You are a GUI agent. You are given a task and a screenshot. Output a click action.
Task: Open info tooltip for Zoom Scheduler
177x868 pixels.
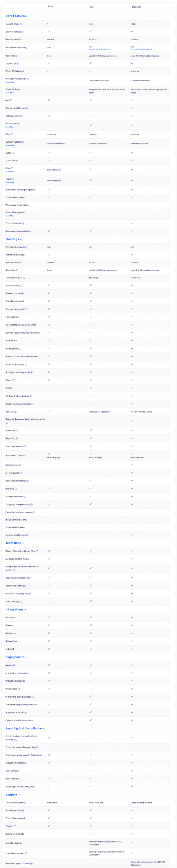(23, 223)
